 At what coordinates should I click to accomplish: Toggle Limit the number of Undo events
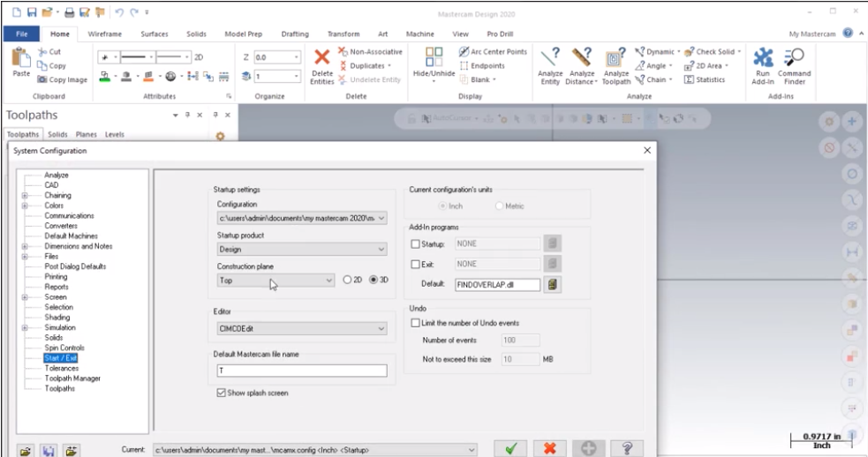tap(415, 323)
